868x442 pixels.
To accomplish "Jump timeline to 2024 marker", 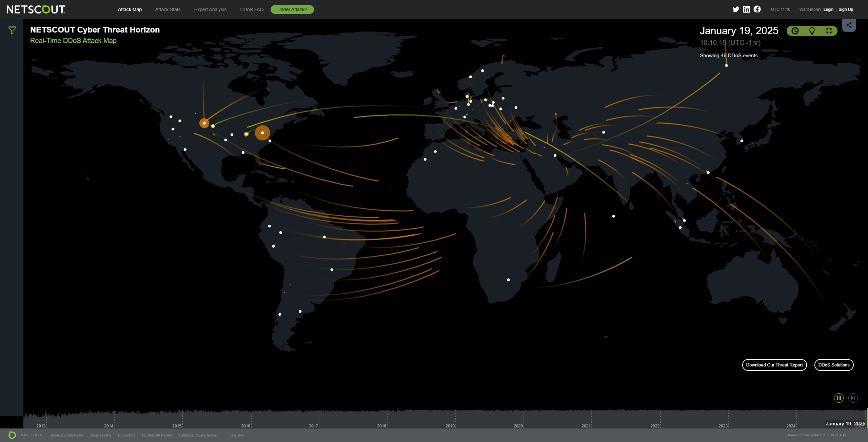I will (x=791, y=426).
